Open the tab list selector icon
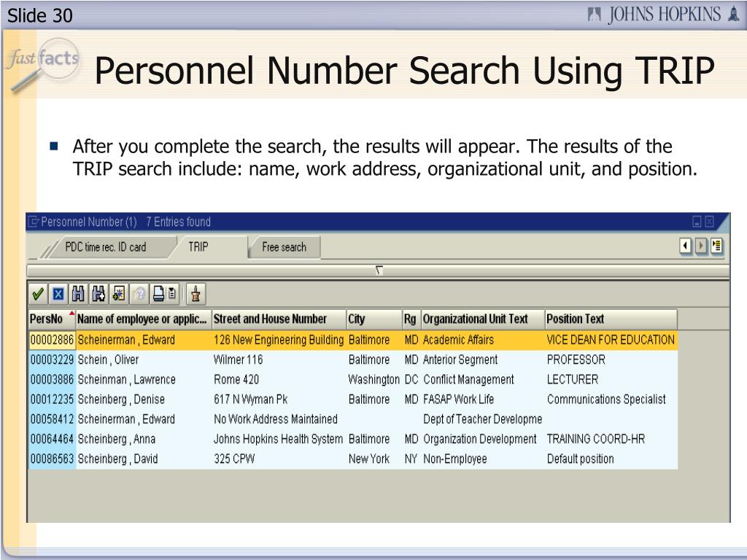747x560 pixels. point(716,246)
